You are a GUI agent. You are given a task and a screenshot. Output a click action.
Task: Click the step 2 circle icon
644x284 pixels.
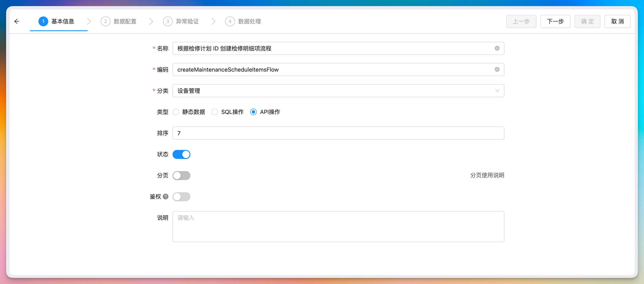(x=105, y=22)
